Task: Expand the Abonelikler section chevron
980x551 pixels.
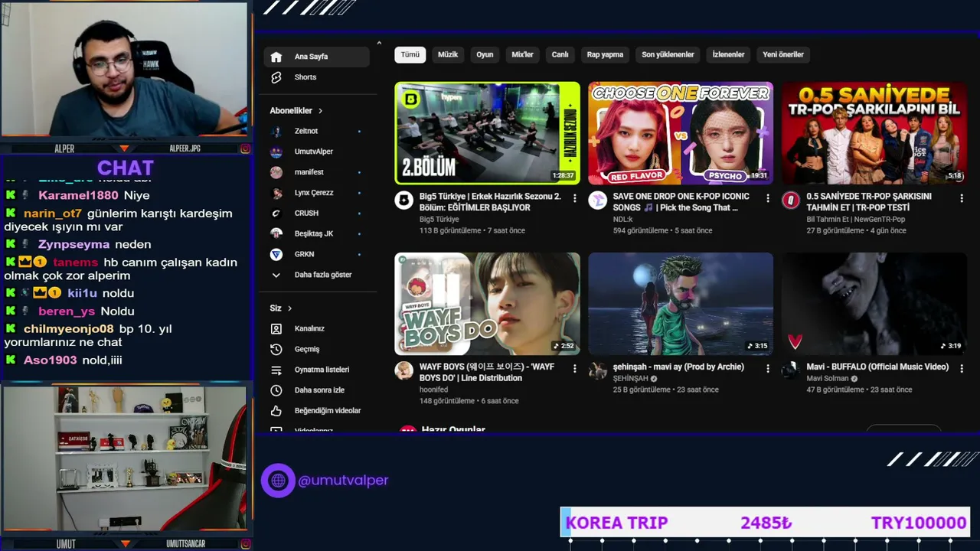Action: coord(320,111)
